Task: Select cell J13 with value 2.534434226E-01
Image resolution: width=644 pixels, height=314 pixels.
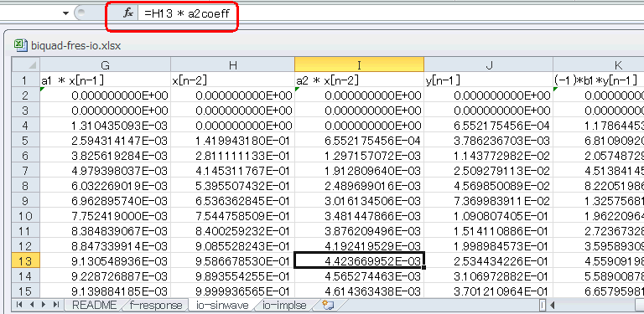Action: tap(488, 260)
